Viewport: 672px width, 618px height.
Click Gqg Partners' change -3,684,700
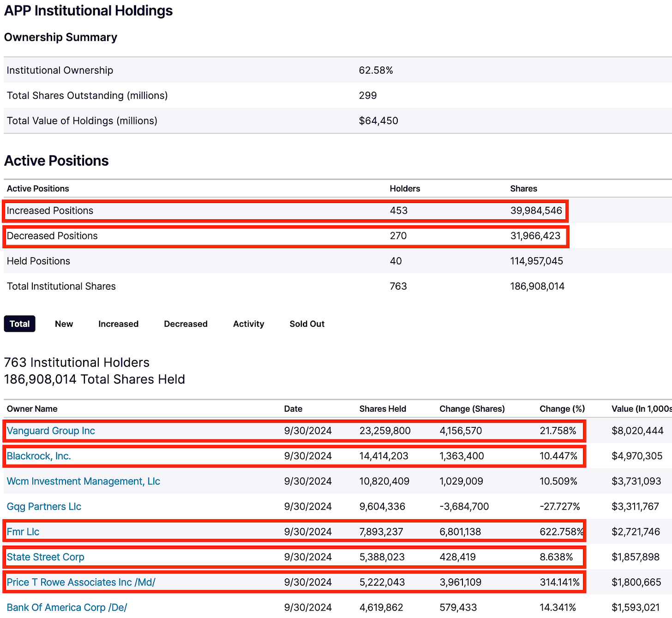[x=464, y=506]
